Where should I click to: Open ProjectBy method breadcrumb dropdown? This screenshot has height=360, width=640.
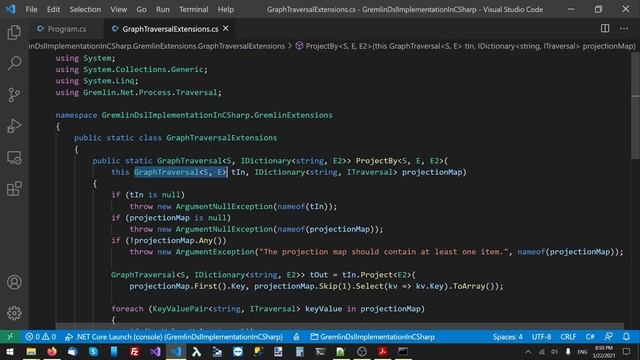[x=465, y=46]
